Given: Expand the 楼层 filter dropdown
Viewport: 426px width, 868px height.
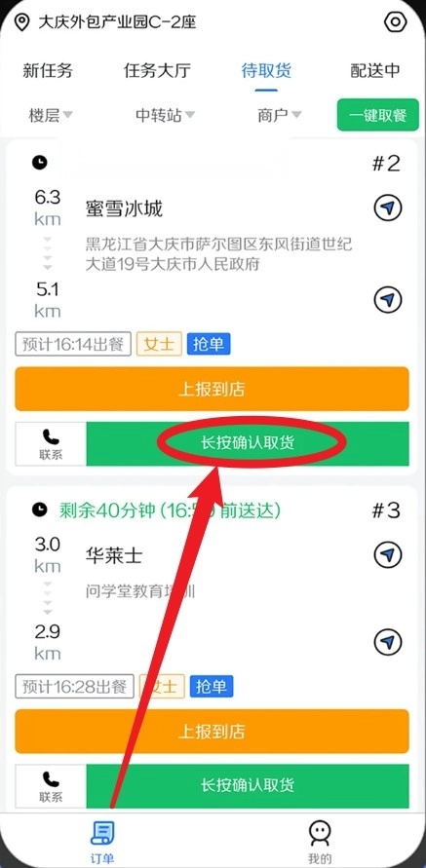Looking at the screenshot, I should (x=51, y=115).
